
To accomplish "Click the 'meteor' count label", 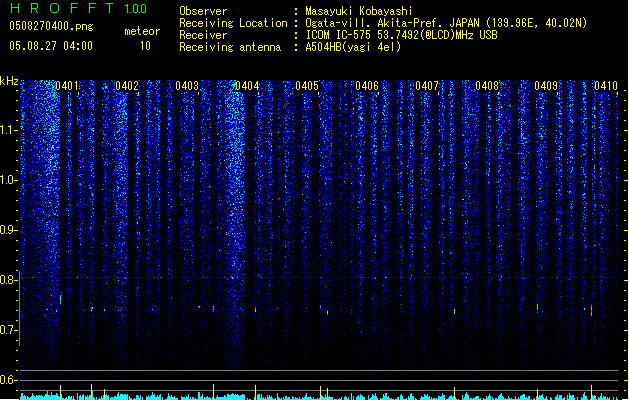I will coord(142,31).
